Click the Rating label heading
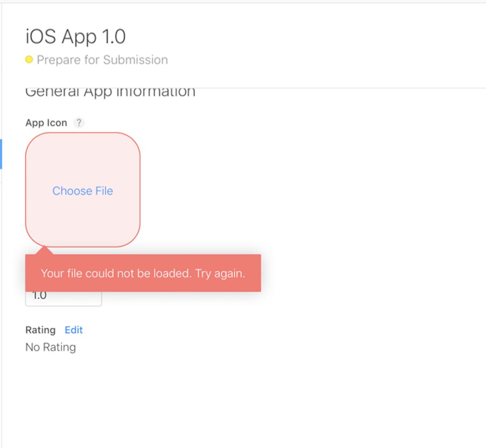The image size is (486, 448). pyautogui.click(x=40, y=330)
